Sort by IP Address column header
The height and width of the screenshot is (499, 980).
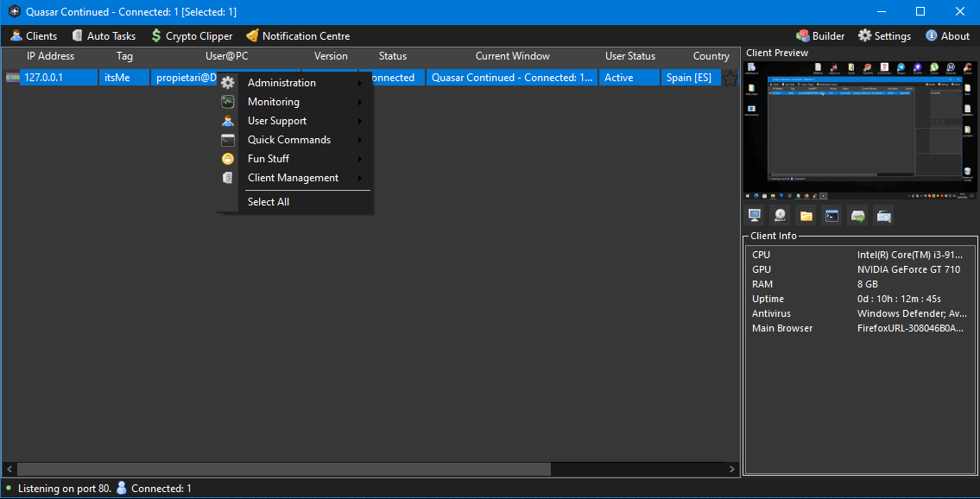coord(51,56)
